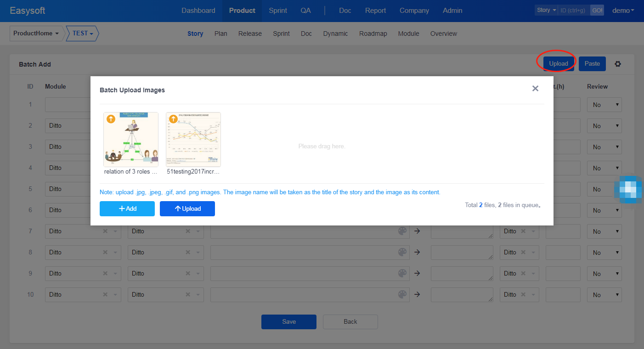Open the demo user menu
Screen dimensions: 644x349
[x=623, y=11]
